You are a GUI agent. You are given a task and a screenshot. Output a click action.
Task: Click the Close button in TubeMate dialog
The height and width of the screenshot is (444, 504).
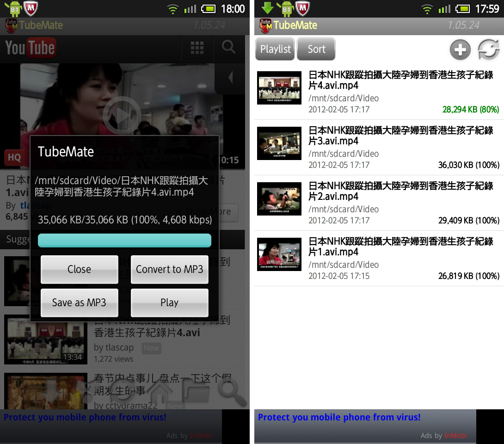(79, 269)
